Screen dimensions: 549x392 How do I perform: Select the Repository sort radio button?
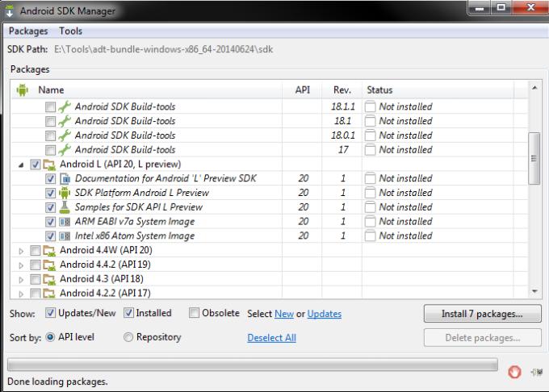pyautogui.click(x=128, y=337)
